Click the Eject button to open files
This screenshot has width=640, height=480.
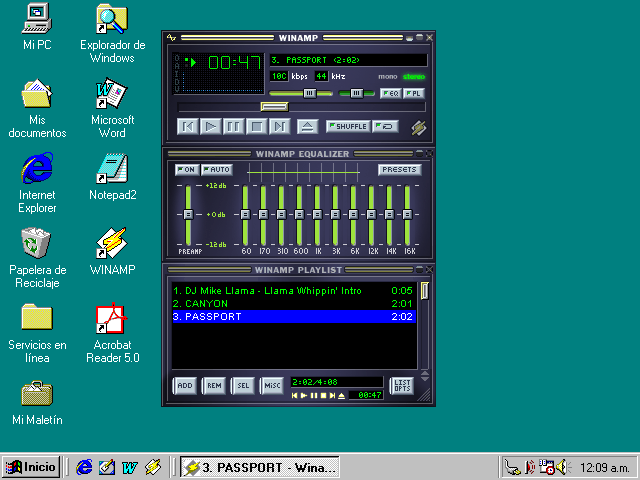[x=308, y=127]
